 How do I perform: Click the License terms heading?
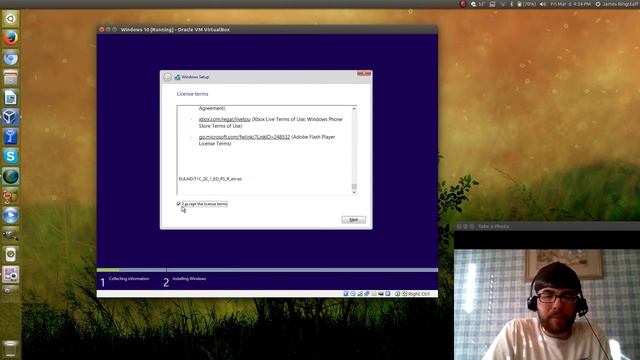[192, 94]
